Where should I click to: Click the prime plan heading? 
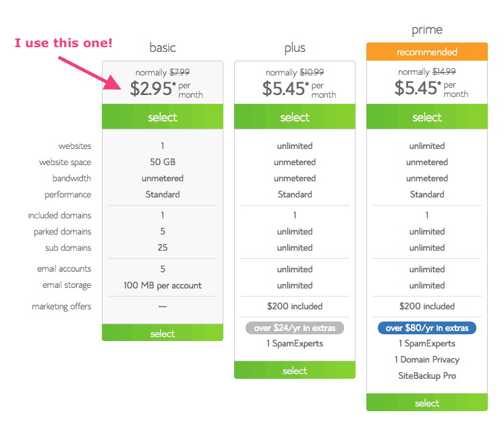[x=427, y=30]
